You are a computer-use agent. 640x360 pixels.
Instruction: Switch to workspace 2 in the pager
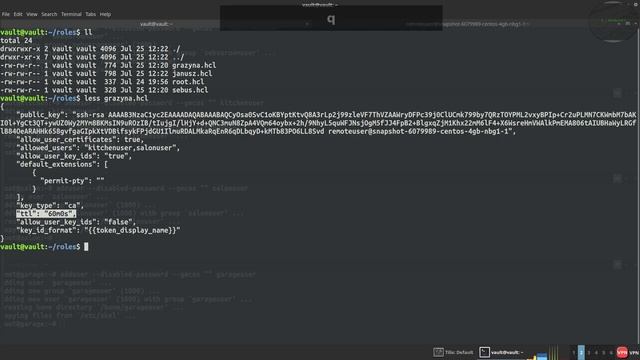[581, 352]
